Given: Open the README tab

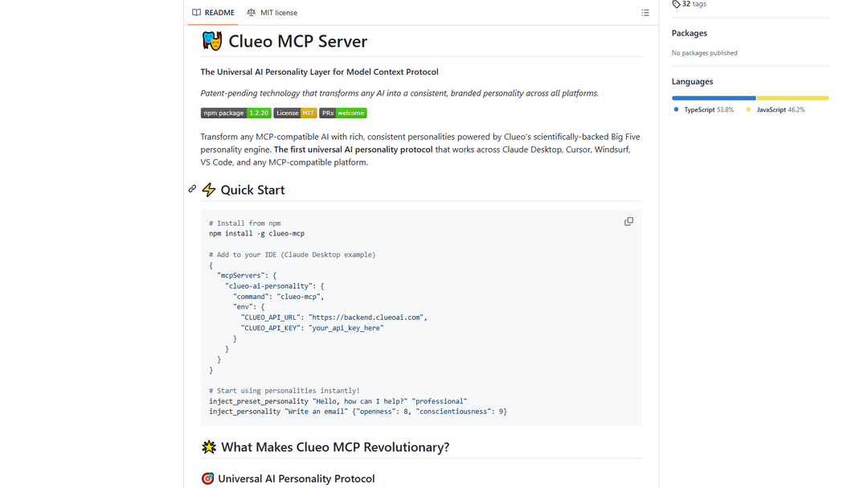Looking at the screenshot, I should 213,12.
